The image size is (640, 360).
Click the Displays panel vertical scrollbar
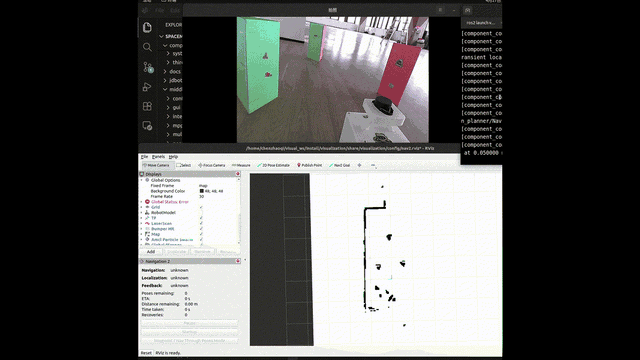click(240, 211)
